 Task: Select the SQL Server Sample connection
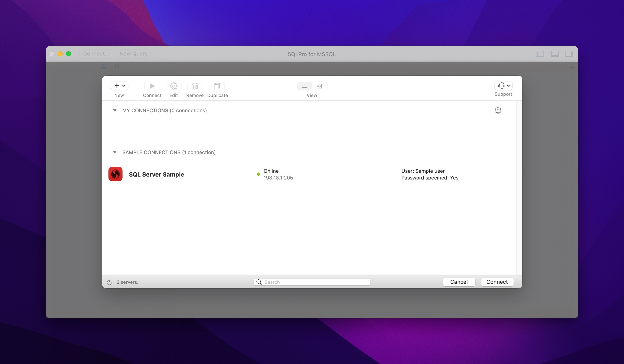point(156,174)
